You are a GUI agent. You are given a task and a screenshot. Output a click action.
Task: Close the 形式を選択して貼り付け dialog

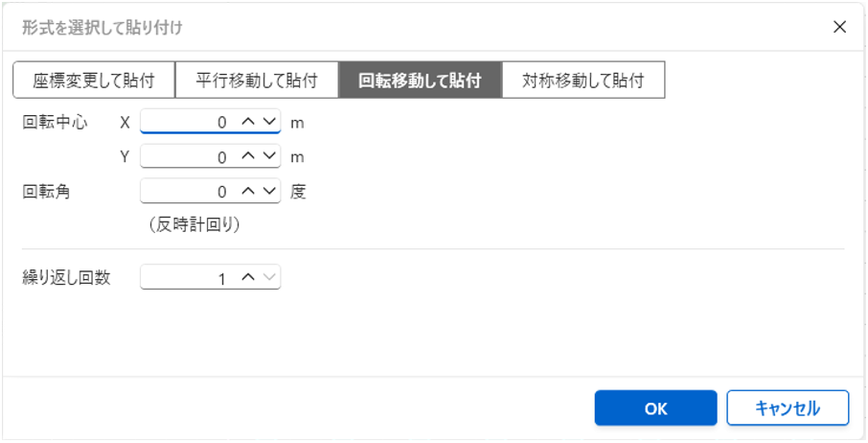(839, 27)
